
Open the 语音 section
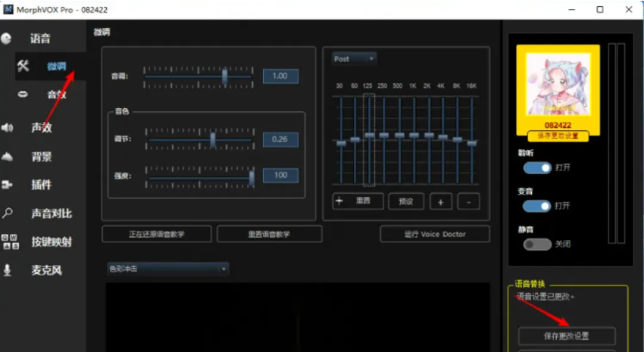pyautogui.click(x=40, y=39)
